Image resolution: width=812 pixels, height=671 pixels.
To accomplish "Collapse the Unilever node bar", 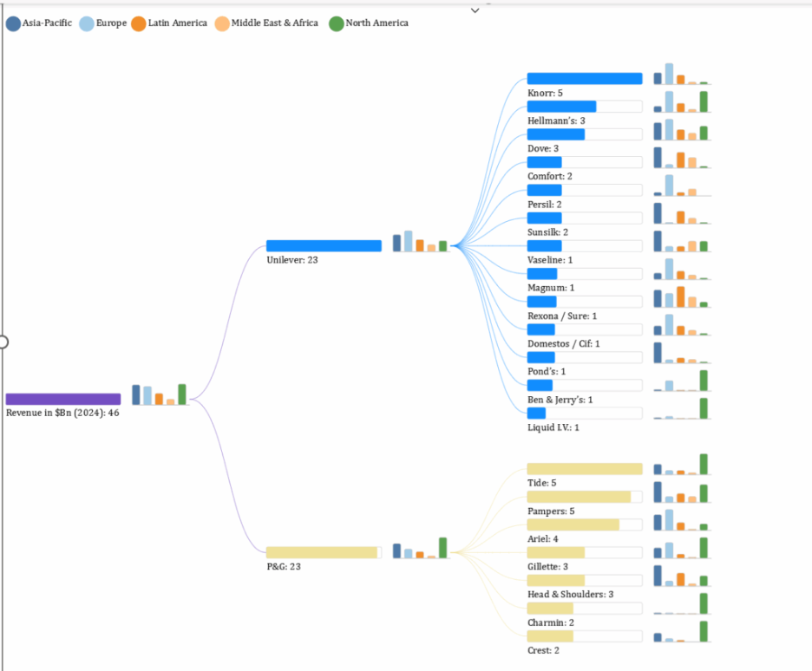I will point(324,246).
